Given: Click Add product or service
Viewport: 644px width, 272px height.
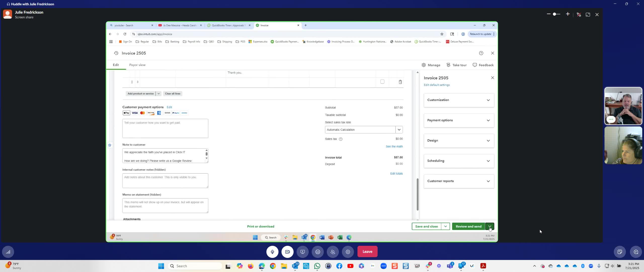Looking at the screenshot, I should (140, 93).
